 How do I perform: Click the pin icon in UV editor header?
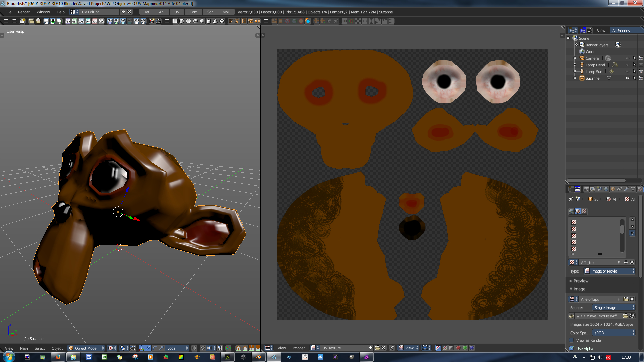[392, 348]
